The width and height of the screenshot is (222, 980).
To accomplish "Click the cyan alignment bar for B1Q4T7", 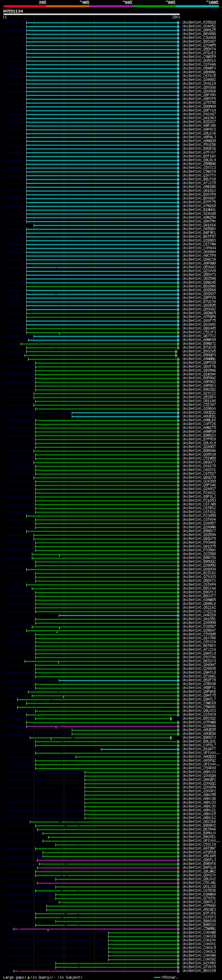I will [x=140, y=749].
